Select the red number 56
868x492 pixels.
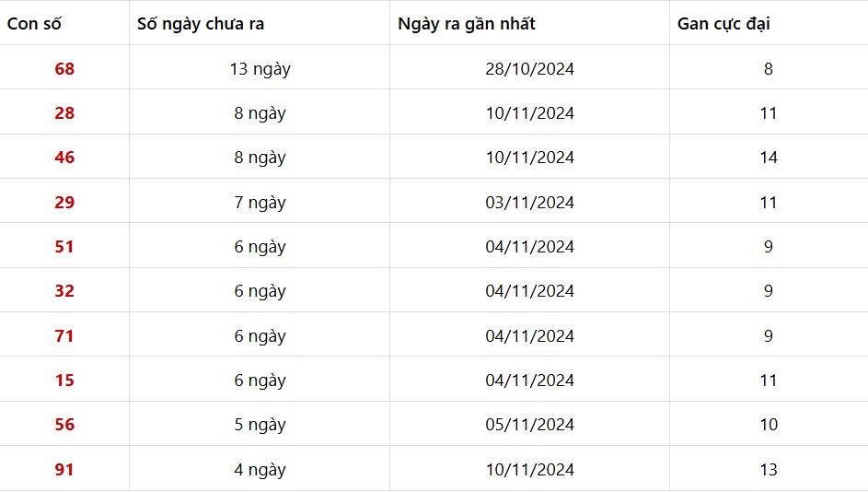click(64, 425)
